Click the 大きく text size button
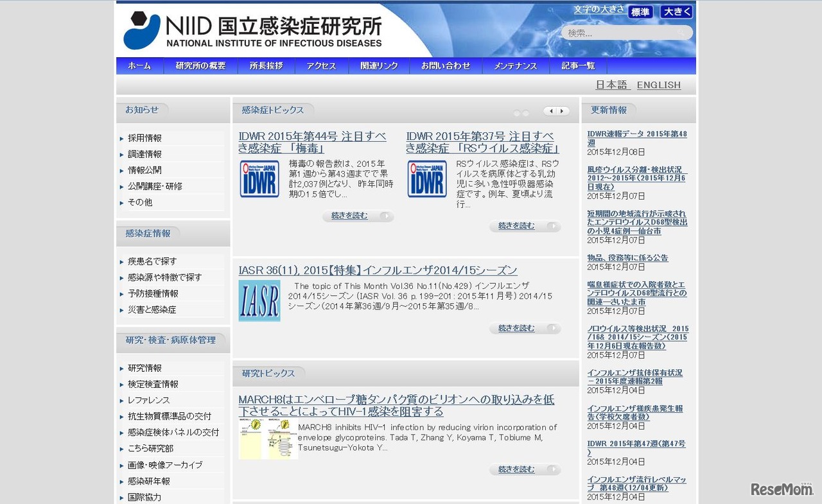822x504 pixels. click(x=676, y=12)
